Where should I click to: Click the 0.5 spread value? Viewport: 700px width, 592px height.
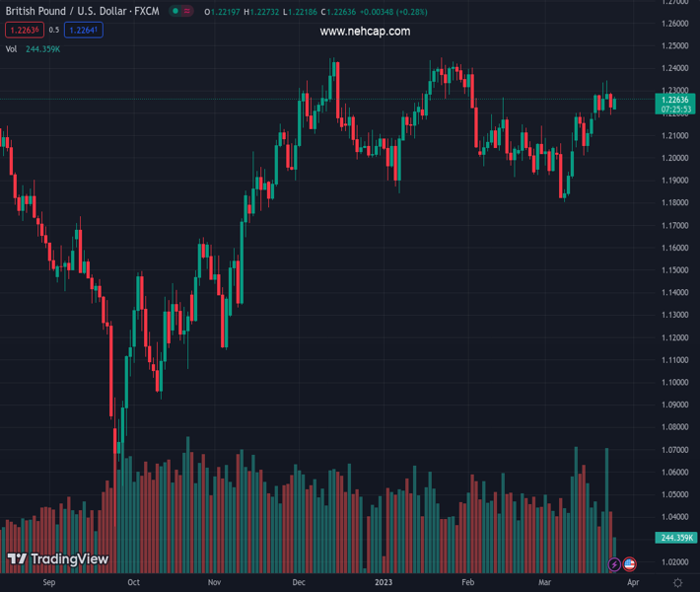[x=54, y=31]
